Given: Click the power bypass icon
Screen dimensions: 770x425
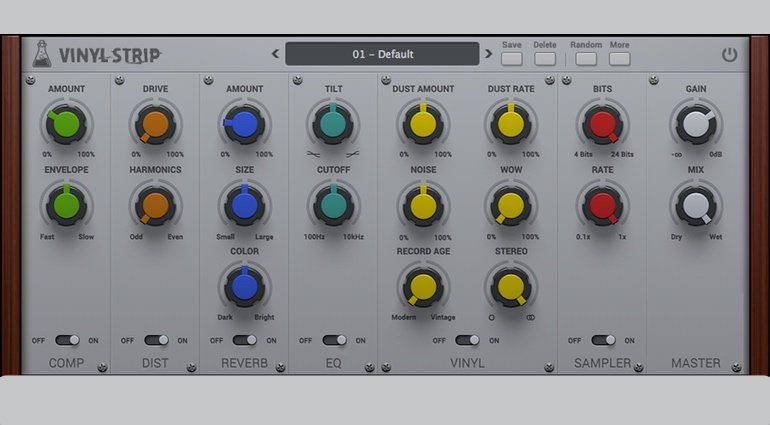Looking at the screenshot, I should coord(729,54).
